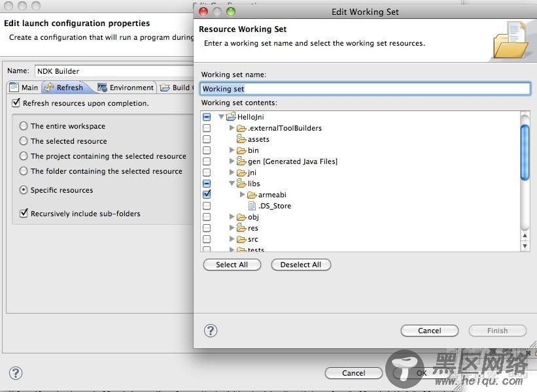Image resolution: width=537 pixels, height=392 pixels.
Task: Check the .externalToolBuilders checkbox
Action: (207, 128)
